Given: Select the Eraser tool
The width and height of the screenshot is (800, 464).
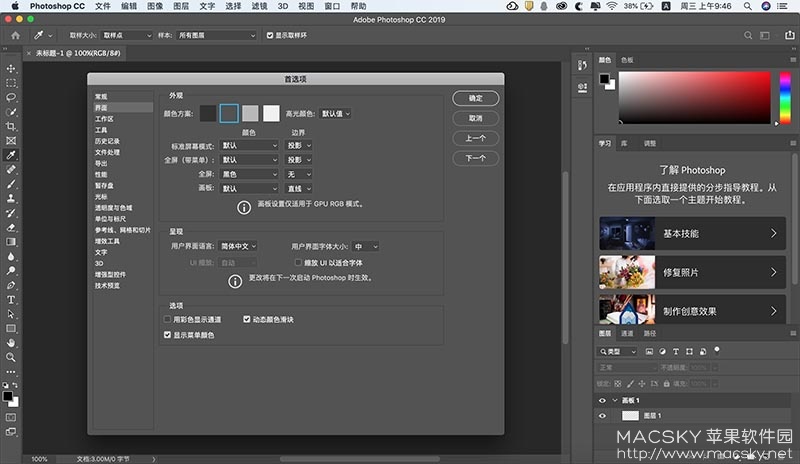Looking at the screenshot, I should click(x=11, y=227).
